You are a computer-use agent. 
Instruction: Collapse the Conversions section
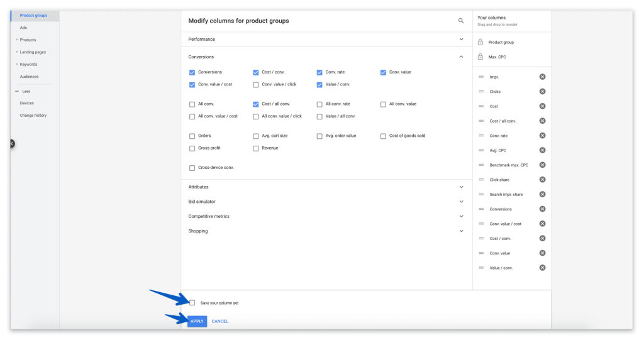click(x=461, y=57)
